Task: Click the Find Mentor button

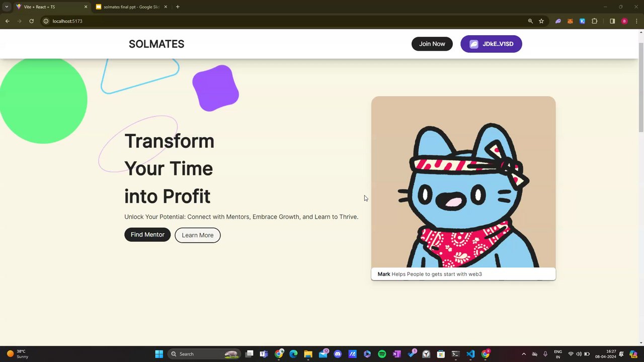Action: coord(147,235)
